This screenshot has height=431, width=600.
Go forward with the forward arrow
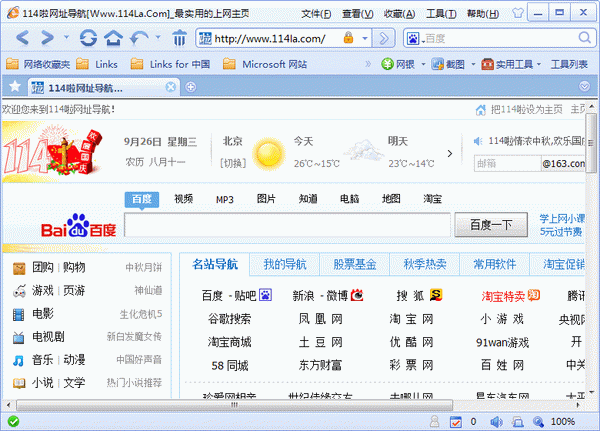[47, 38]
